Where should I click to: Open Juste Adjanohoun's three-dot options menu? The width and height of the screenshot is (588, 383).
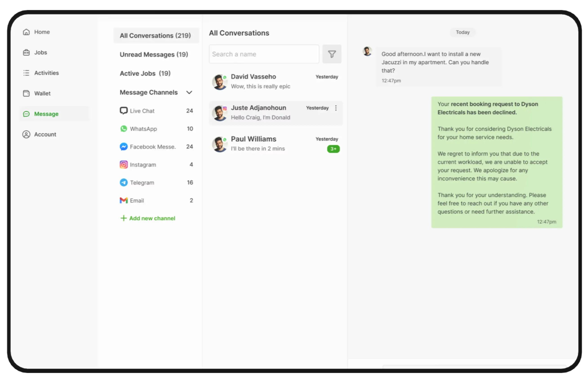[335, 108]
